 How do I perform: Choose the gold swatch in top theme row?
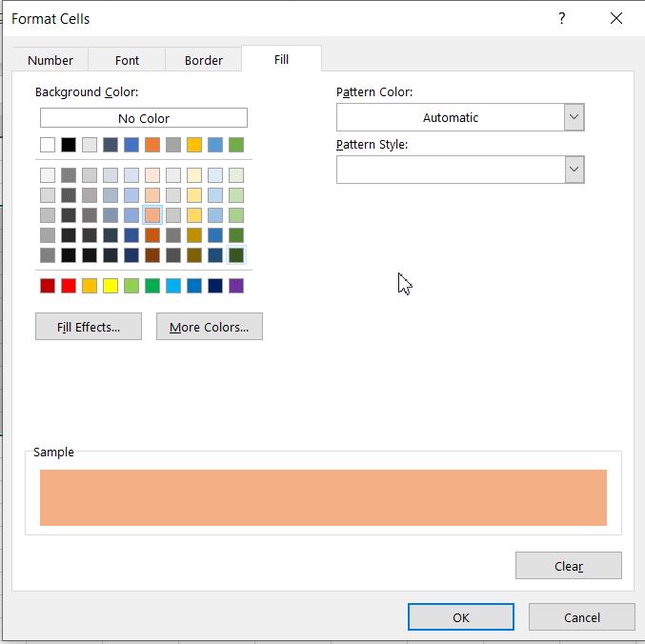(x=194, y=145)
